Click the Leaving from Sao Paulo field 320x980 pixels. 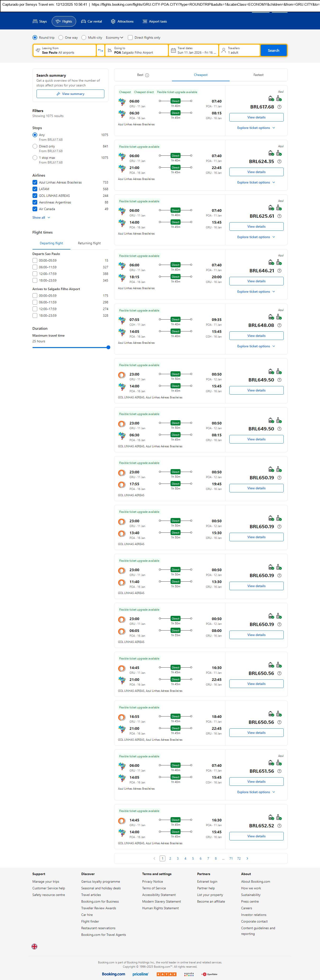pyautogui.click(x=65, y=51)
